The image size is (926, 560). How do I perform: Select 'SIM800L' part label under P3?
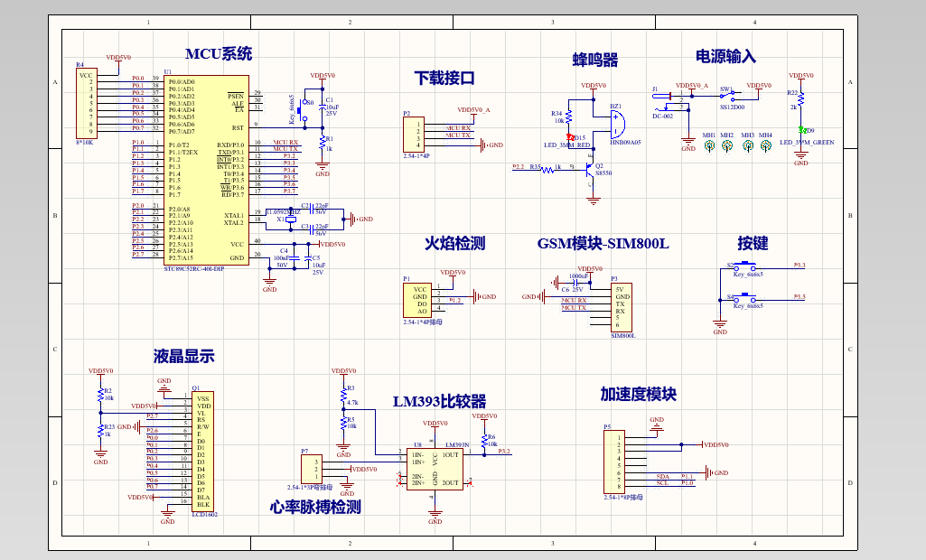[623, 335]
